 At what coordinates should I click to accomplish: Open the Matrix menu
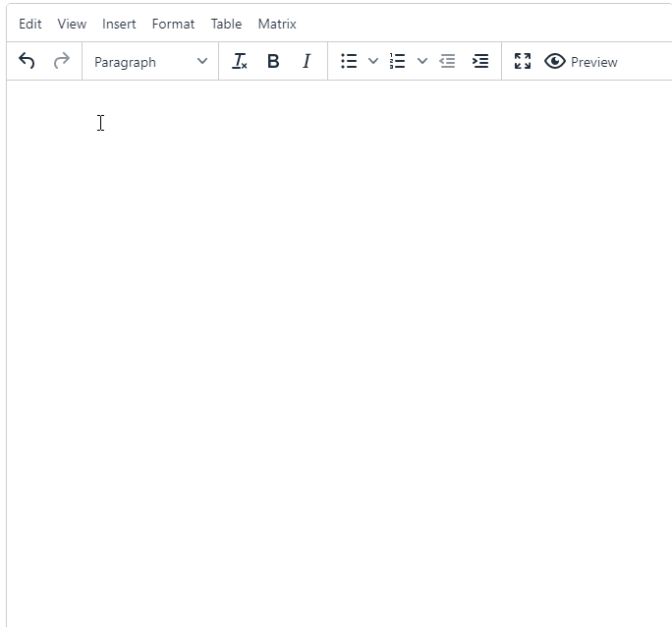point(277,24)
